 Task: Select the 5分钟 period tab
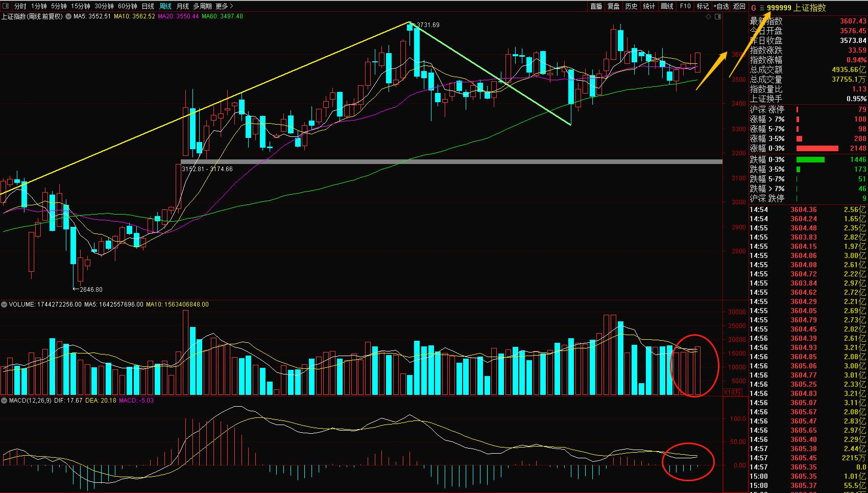tap(59, 6)
